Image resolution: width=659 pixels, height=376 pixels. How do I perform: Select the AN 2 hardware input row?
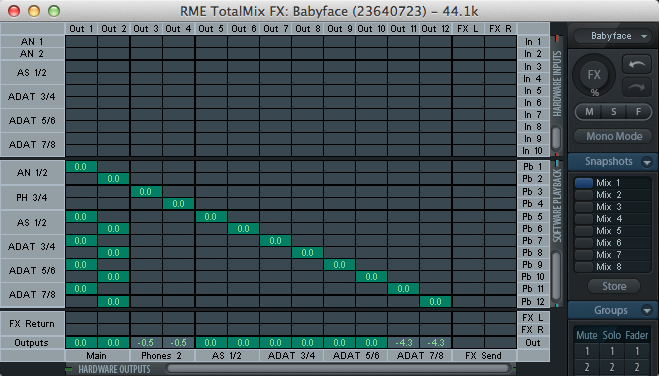pos(32,54)
